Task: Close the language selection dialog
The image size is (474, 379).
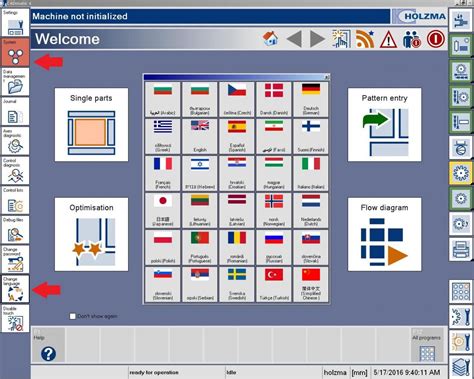Action: coord(327,77)
